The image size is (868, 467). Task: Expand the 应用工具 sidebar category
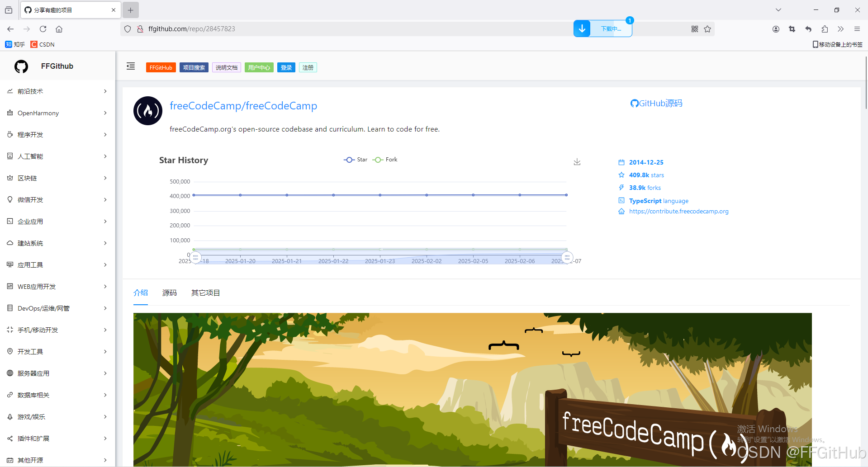pos(57,265)
